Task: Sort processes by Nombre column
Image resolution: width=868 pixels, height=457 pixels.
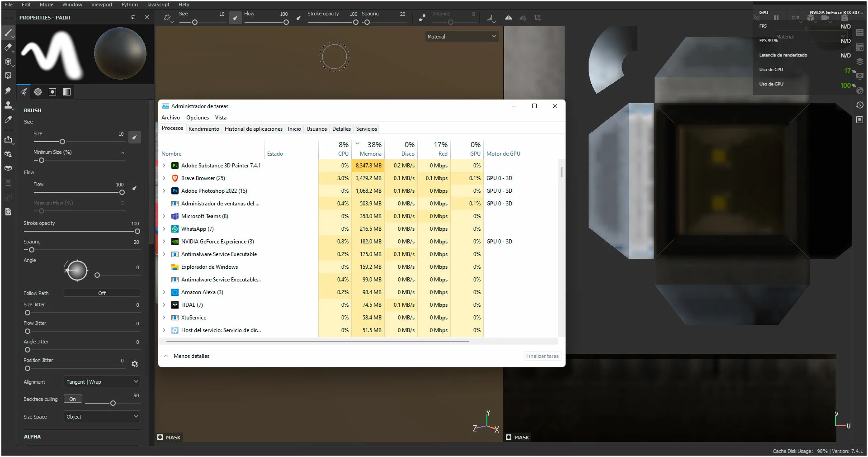Action: pyautogui.click(x=212, y=149)
